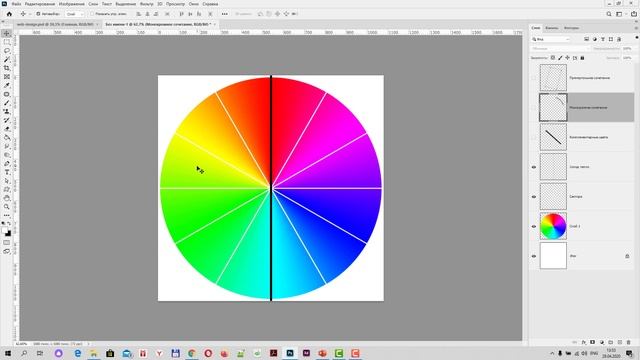The height and width of the screenshot is (360, 640).
Task: Open the Изображение menu
Action: (71, 4)
